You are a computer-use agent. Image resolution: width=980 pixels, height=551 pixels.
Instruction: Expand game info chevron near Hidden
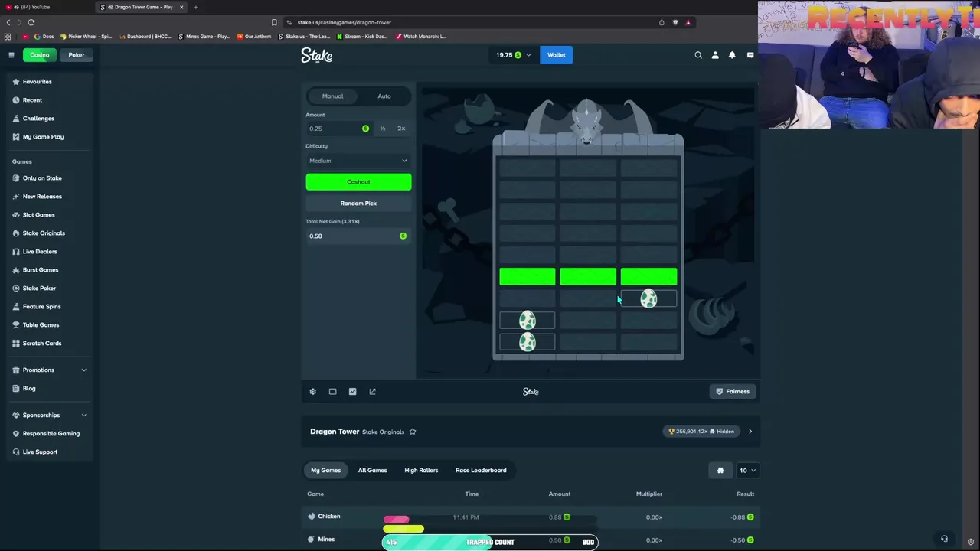(x=750, y=432)
